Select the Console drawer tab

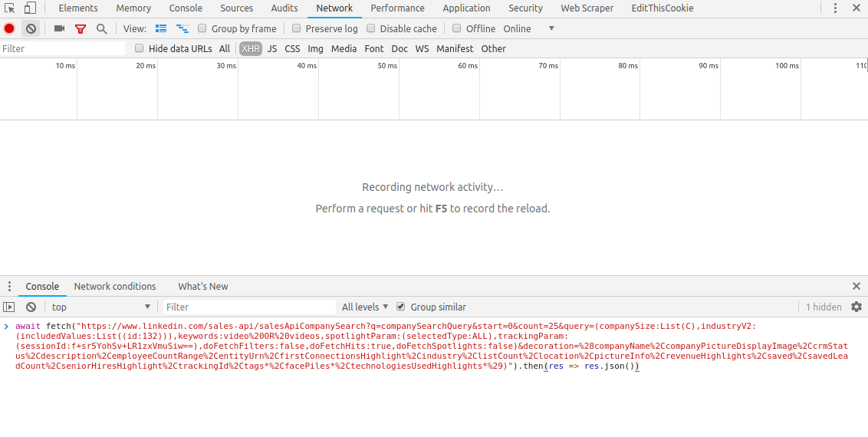pyautogui.click(x=42, y=287)
